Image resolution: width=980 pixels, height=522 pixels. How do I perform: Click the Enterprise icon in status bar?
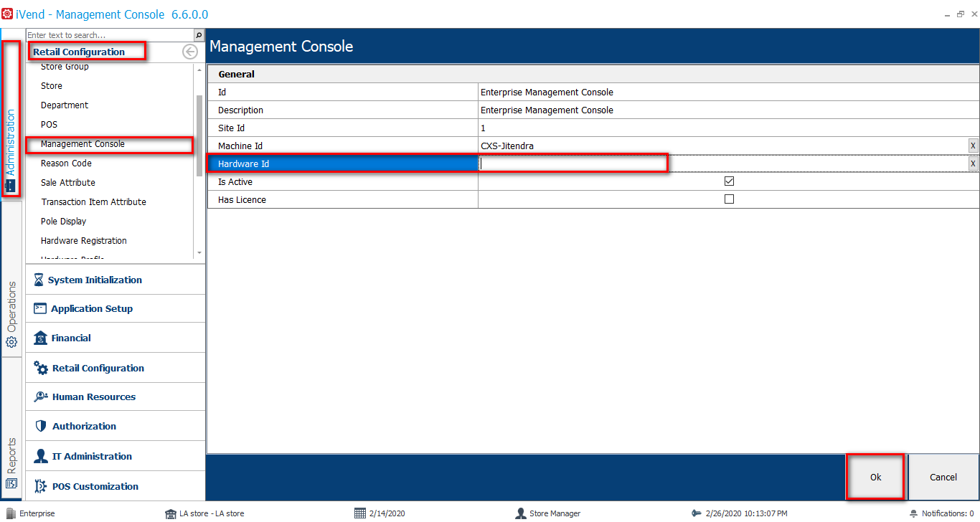10,513
